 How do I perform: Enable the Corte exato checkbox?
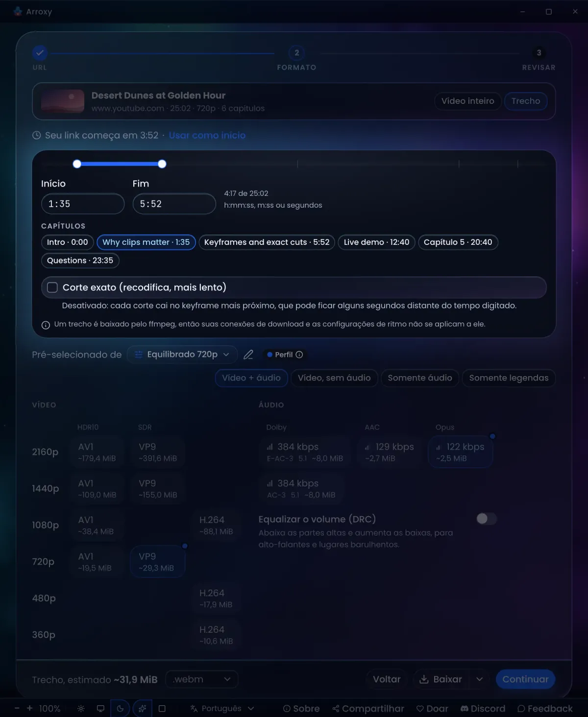point(52,287)
